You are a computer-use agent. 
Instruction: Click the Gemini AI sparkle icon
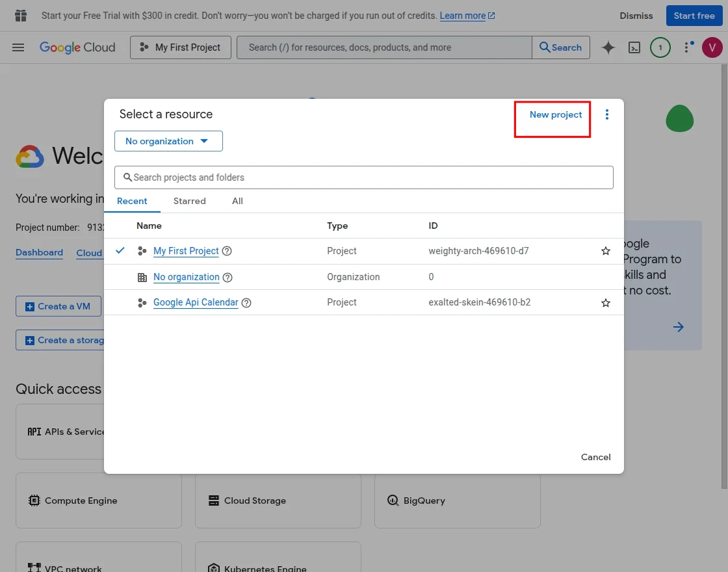[x=608, y=47]
